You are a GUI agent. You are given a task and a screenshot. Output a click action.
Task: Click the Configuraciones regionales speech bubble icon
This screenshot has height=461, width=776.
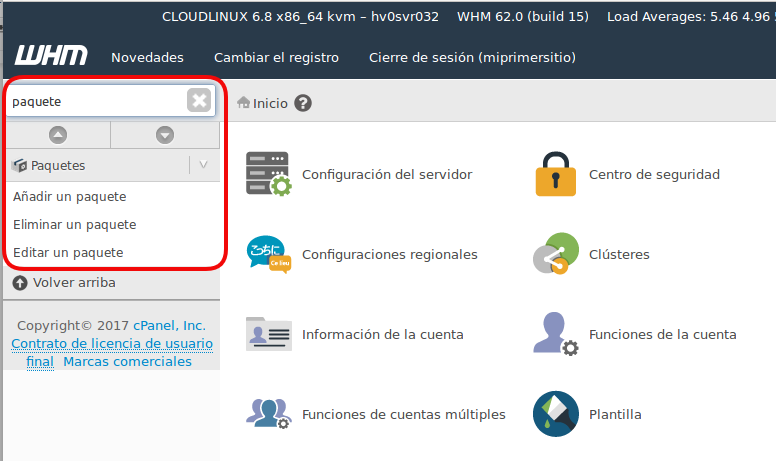tap(269, 254)
